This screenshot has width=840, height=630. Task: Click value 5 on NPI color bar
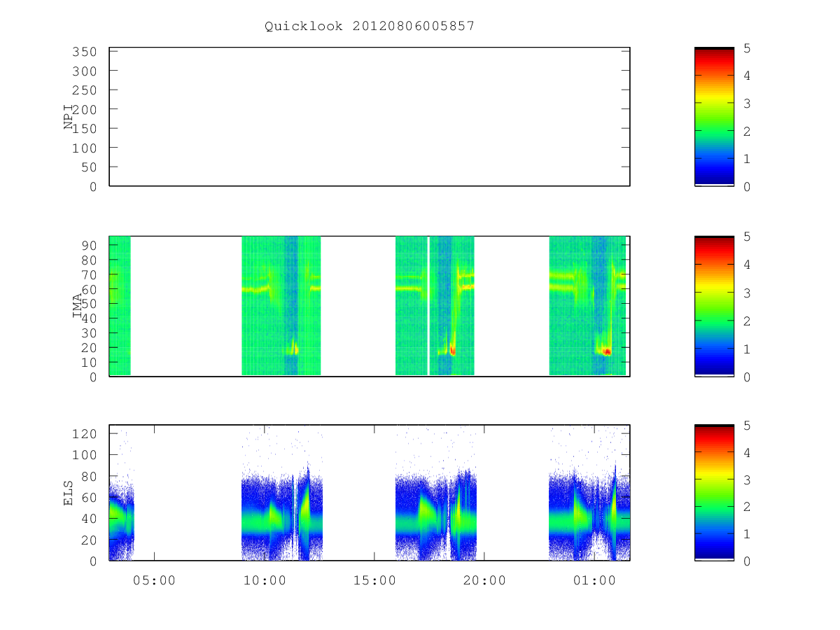746,48
